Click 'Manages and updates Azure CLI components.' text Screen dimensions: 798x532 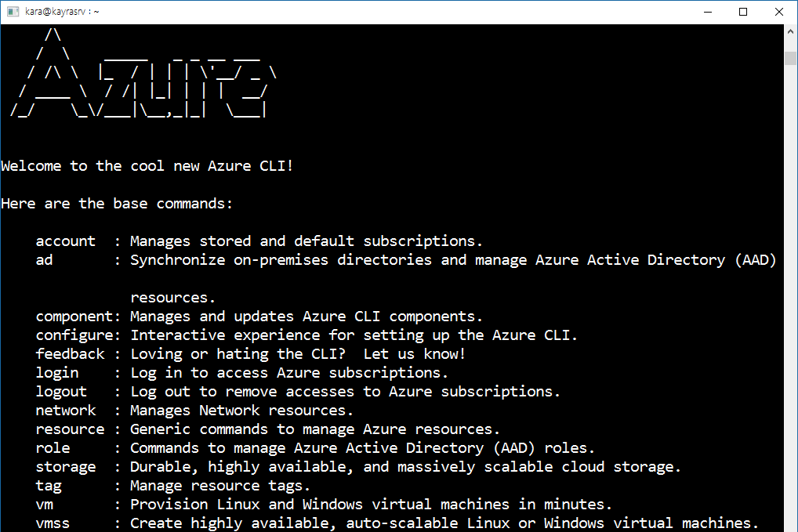tap(306, 317)
